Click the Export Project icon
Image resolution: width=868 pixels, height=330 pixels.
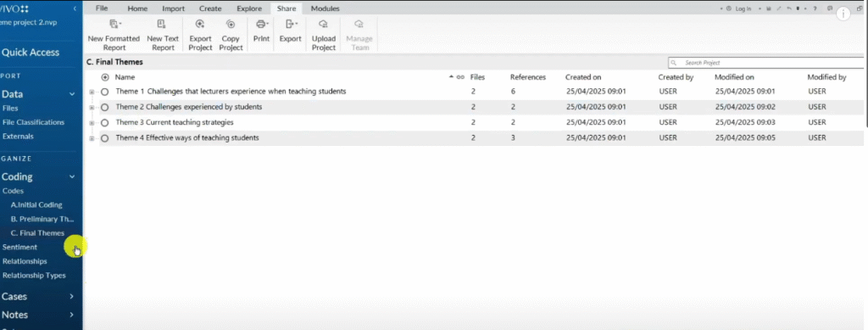pos(200,24)
